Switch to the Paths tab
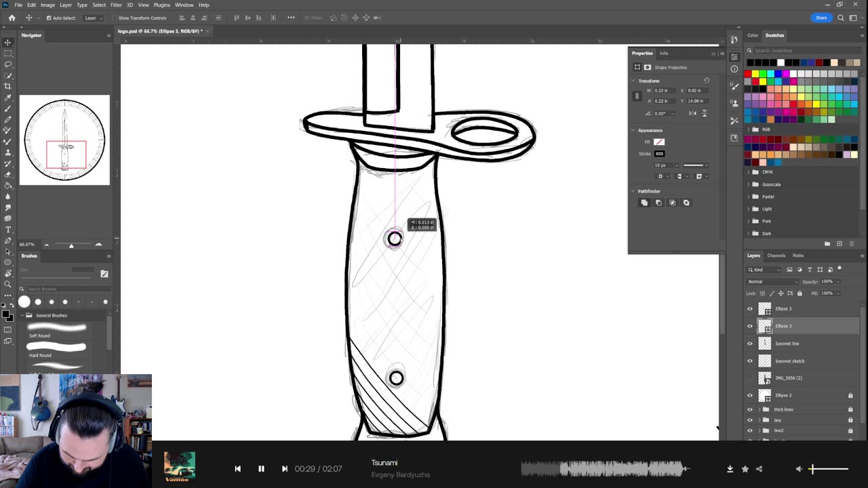This screenshot has width=868, height=488. coord(797,256)
